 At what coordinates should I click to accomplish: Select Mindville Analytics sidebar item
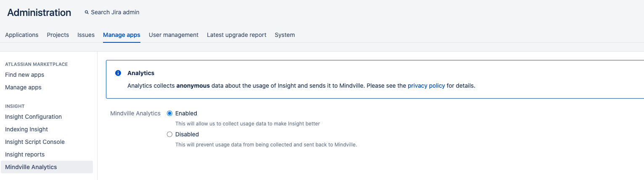pos(31,167)
